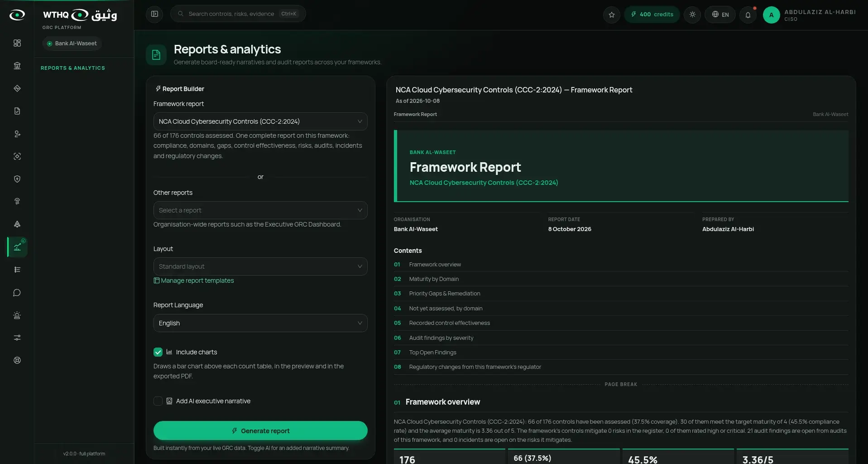Open the Framework report dropdown

point(260,121)
